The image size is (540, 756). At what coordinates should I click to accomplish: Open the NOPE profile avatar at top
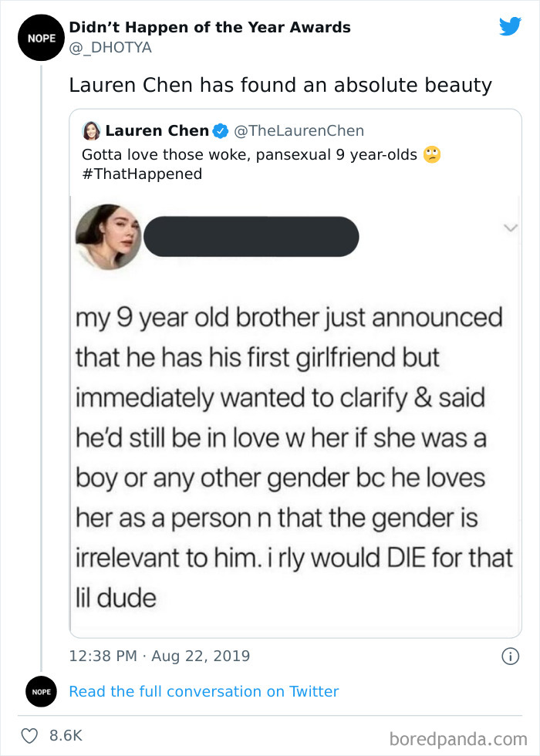click(x=40, y=37)
